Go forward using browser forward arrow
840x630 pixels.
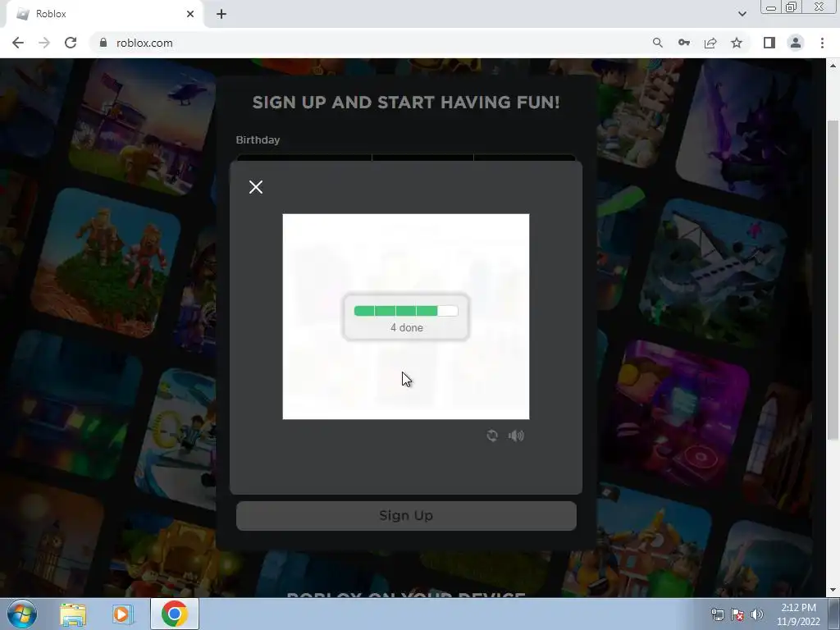point(44,43)
